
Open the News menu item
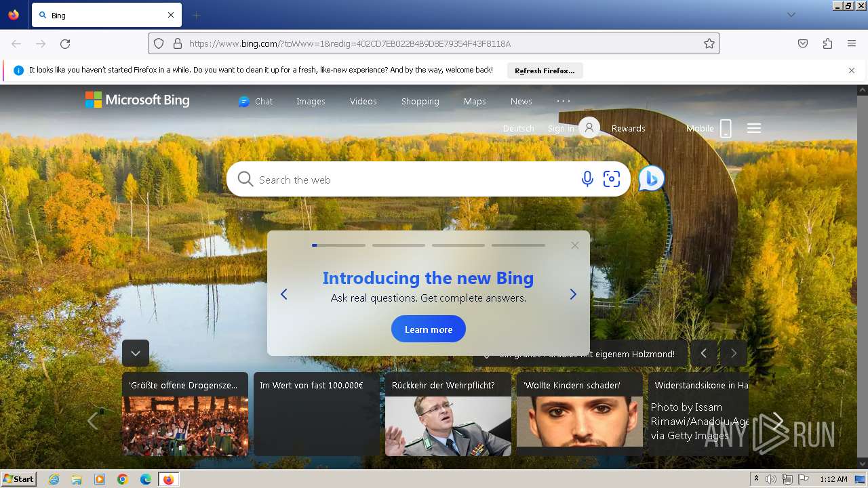pos(521,101)
